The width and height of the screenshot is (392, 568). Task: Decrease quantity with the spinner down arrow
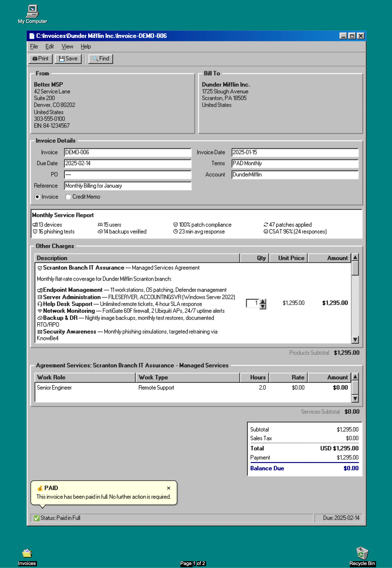[263, 307]
